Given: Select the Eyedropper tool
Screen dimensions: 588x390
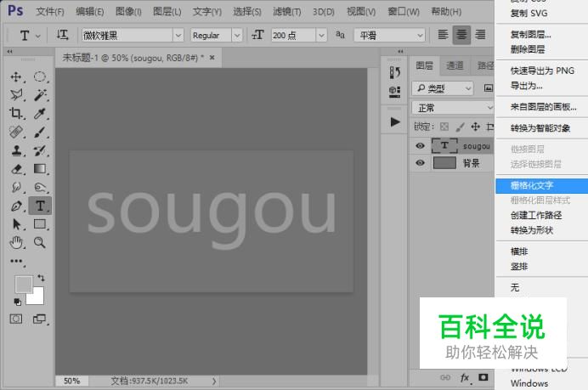Looking at the screenshot, I should (40, 113).
